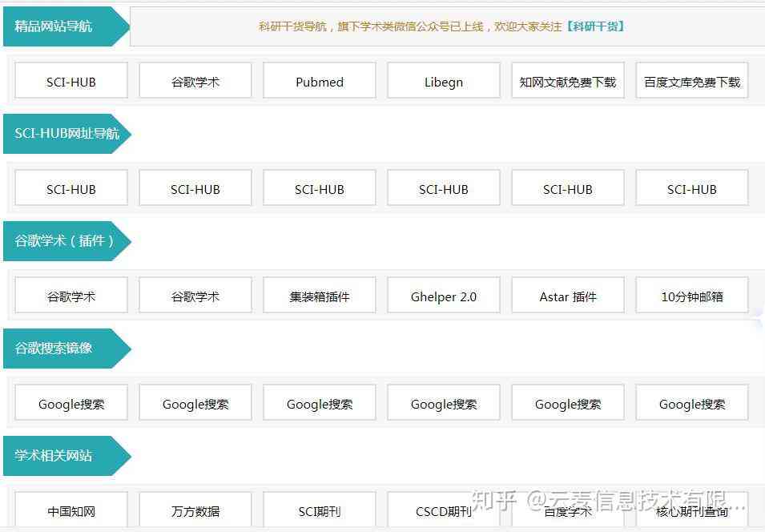Open the 集装箱插件 button
The width and height of the screenshot is (765, 532).
pos(320,296)
